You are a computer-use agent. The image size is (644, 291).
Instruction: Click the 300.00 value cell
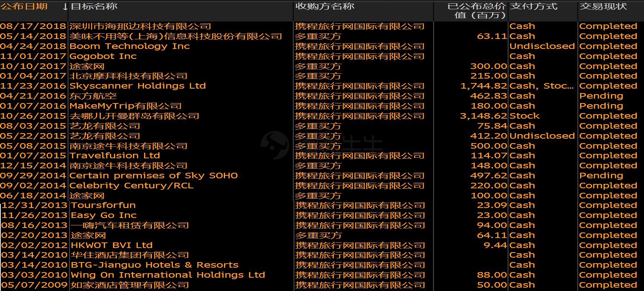(x=488, y=66)
